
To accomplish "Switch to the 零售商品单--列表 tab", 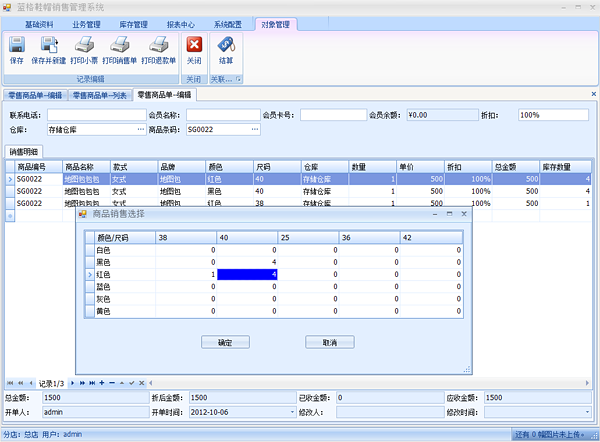I will pos(100,95).
